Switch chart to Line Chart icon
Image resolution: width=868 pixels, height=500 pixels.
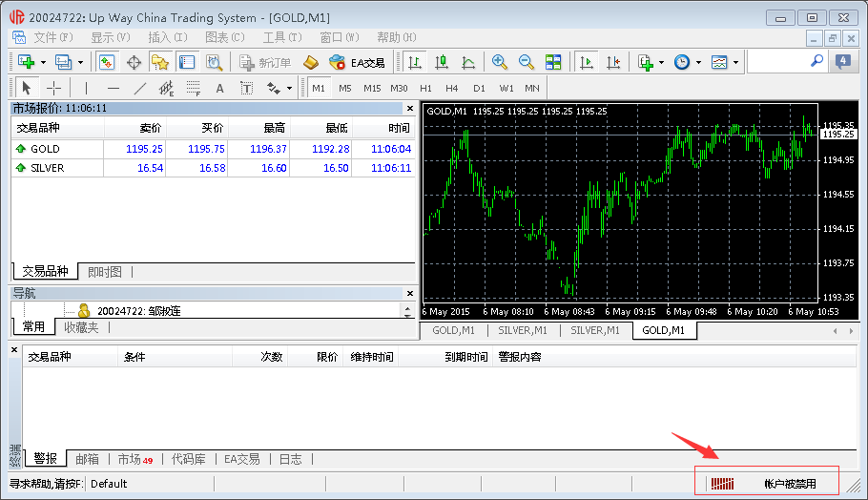point(468,62)
